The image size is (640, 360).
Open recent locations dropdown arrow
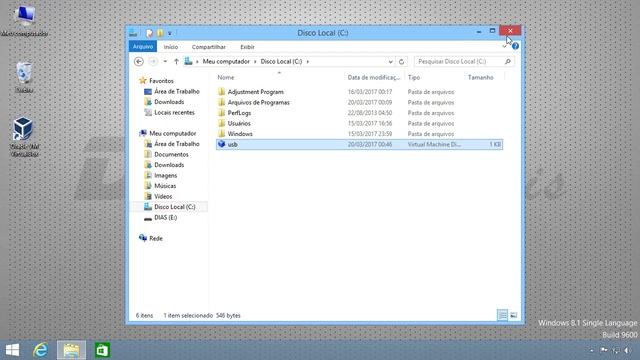[165, 61]
